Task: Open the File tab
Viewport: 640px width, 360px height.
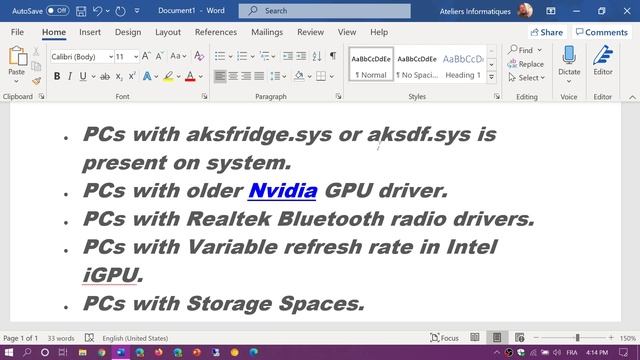Action: (x=17, y=32)
